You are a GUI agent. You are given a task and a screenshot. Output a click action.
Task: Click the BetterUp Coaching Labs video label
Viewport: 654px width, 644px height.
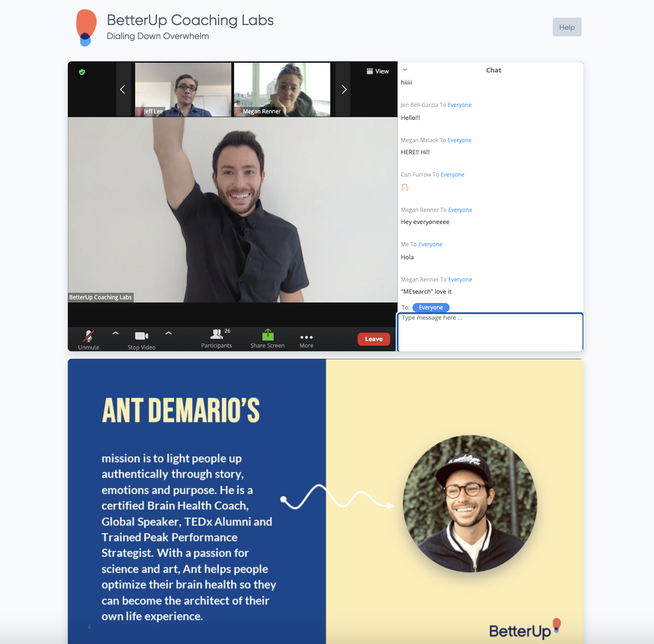coord(101,297)
